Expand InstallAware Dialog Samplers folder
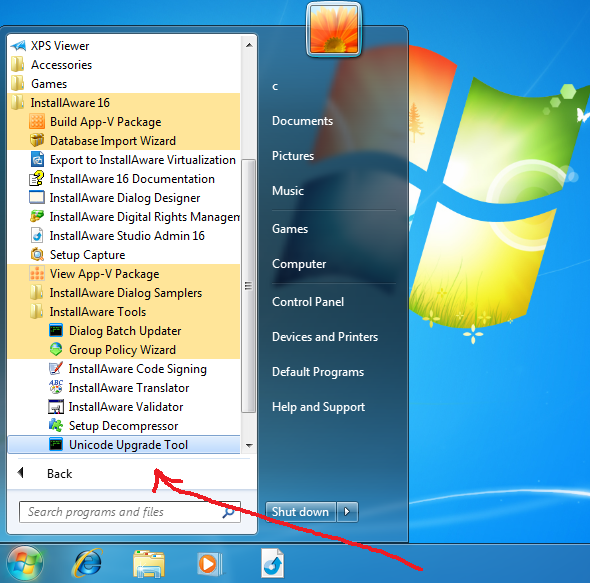 pos(123,292)
